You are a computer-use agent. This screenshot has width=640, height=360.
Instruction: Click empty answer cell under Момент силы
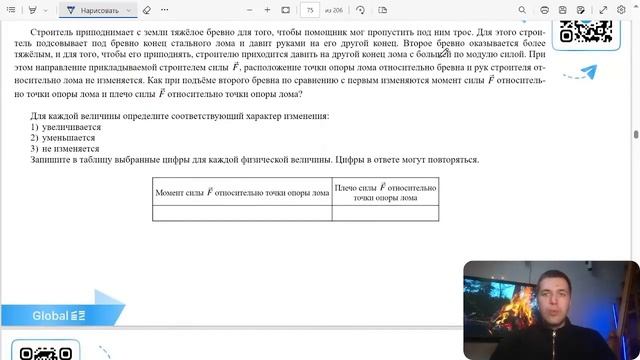click(x=242, y=213)
